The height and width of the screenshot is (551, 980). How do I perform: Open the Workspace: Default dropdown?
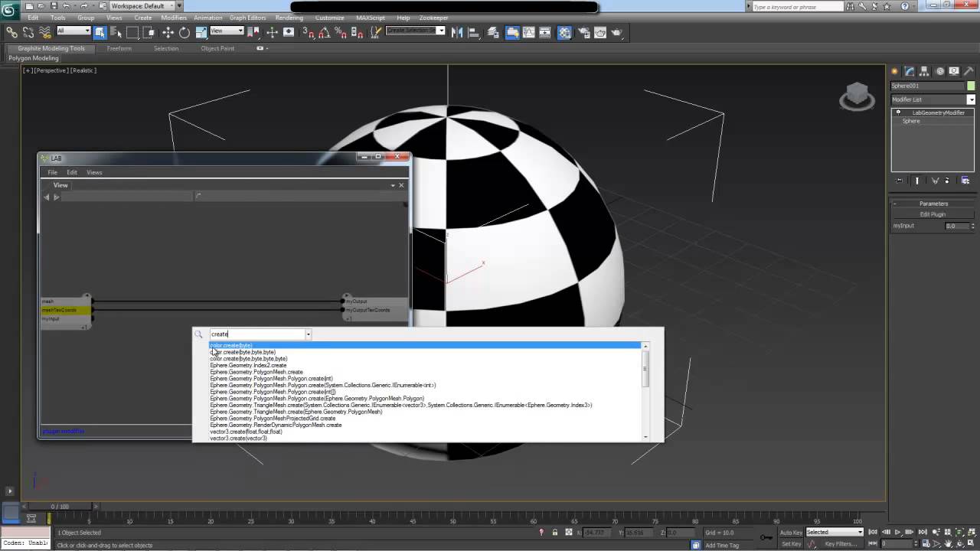click(x=143, y=6)
